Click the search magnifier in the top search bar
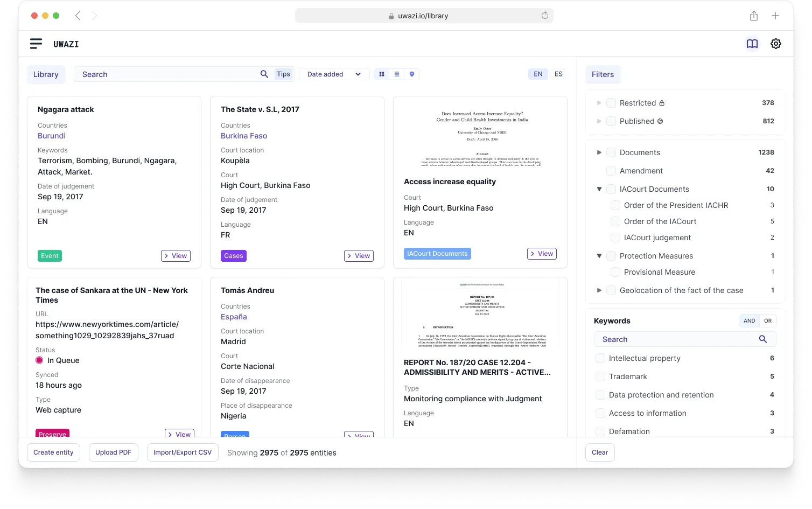Image resolution: width=812 pixels, height=509 pixels. pos(264,74)
